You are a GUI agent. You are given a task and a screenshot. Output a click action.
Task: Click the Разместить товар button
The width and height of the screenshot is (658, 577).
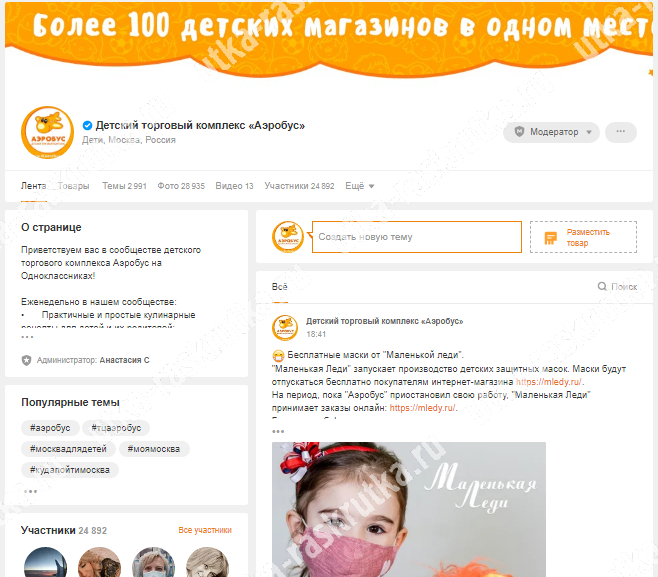tap(583, 237)
